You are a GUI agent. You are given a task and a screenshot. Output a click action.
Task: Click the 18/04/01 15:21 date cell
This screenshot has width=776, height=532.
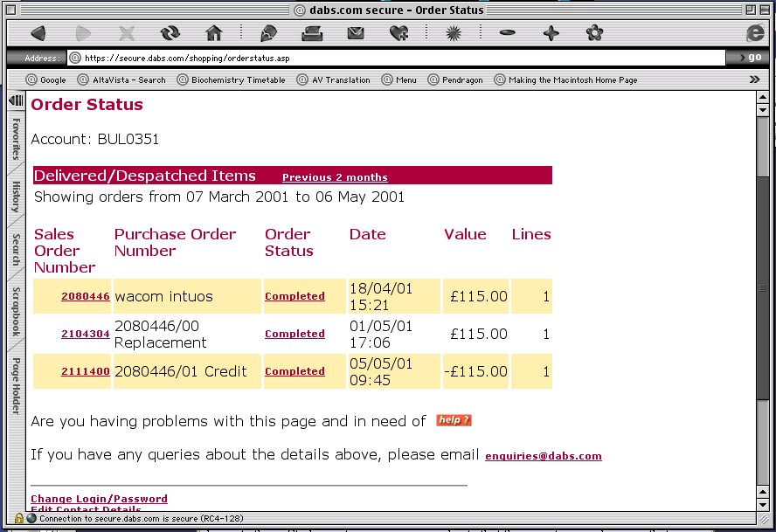[x=394, y=296]
